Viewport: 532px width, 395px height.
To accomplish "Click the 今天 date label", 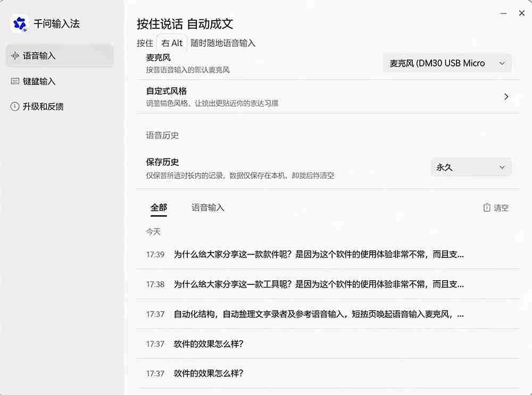I will coord(153,232).
